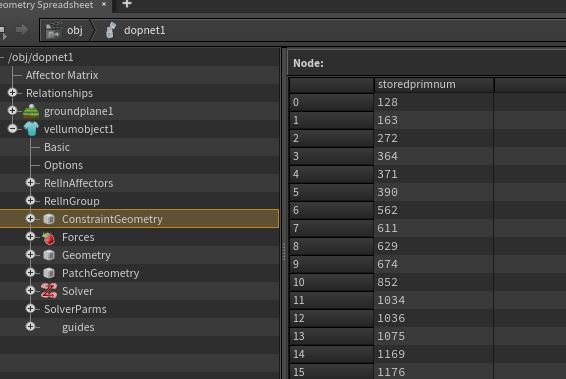Click the cell with value 163
566x379 pixels.
pos(434,120)
